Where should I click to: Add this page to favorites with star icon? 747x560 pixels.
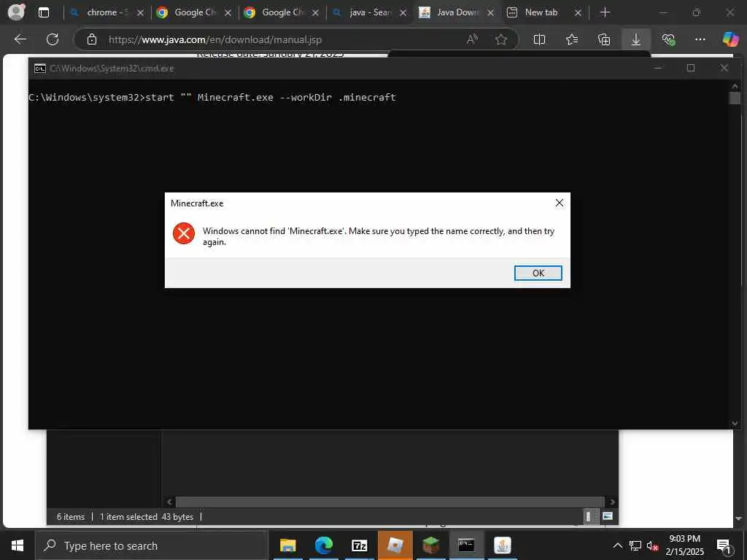[x=500, y=39]
